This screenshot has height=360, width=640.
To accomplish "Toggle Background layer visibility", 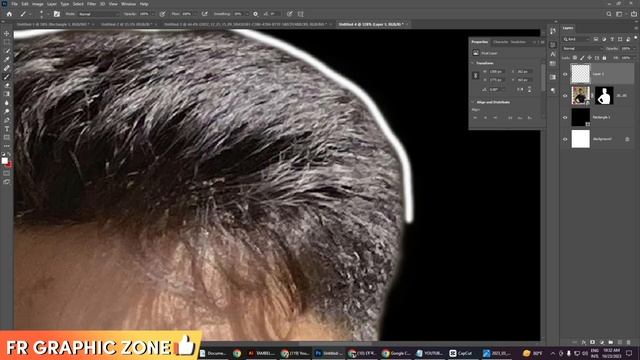I will (x=565, y=139).
